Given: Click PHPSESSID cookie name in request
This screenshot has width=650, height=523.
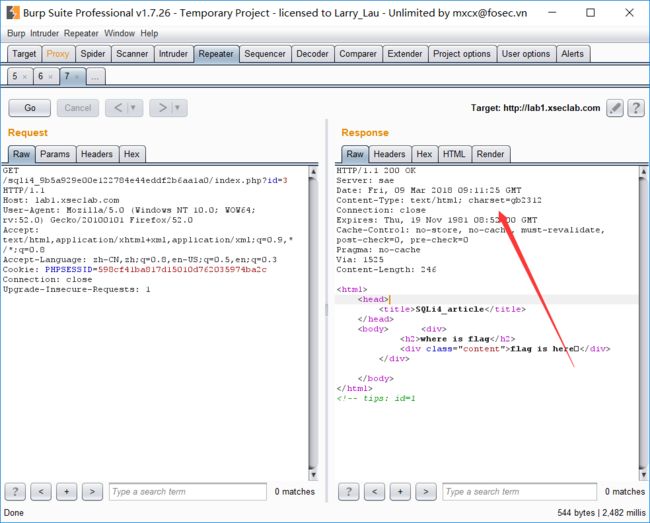Looking at the screenshot, I should click(68, 270).
